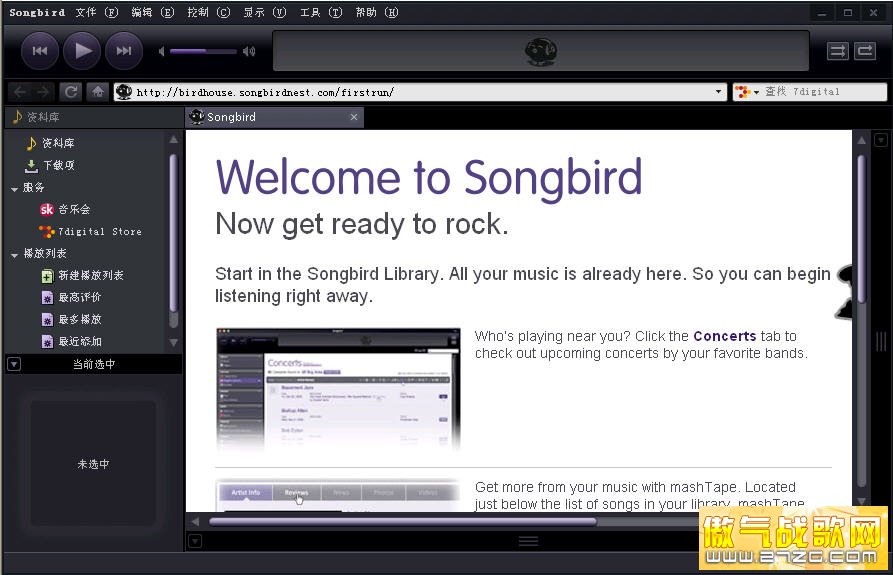Open the 显示 (V) menu
Image resolution: width=893 pixels, height=575 pixels.
pos(264,13)
